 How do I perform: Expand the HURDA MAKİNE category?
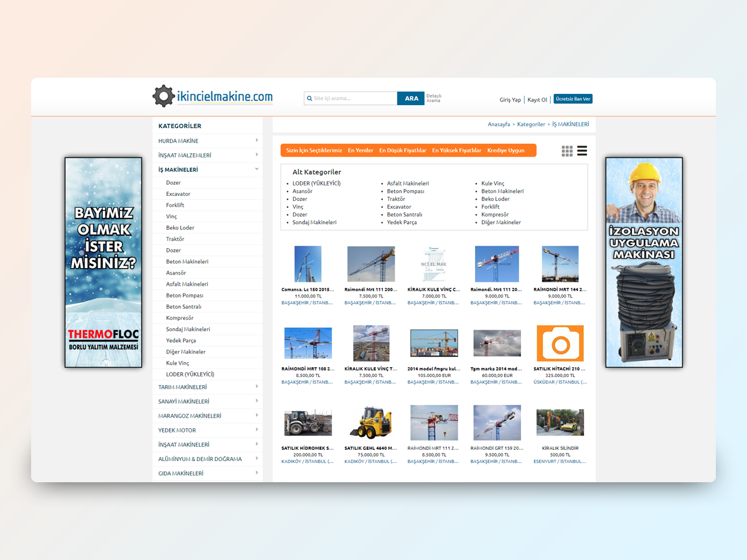256,141
